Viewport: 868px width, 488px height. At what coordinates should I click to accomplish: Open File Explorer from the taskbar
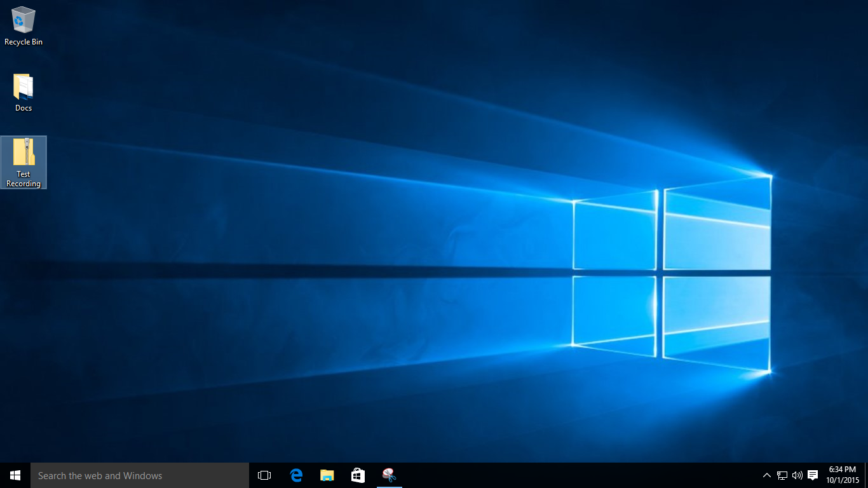327,475
